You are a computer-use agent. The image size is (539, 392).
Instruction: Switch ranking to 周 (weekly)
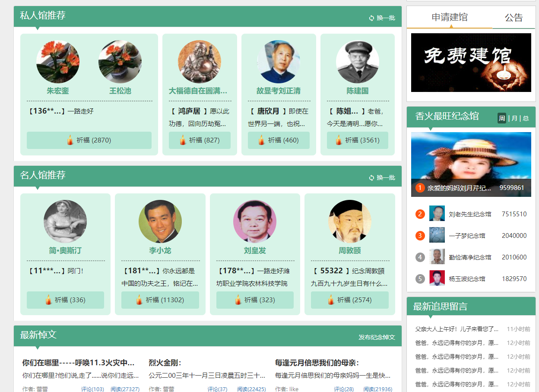[502, 118]
